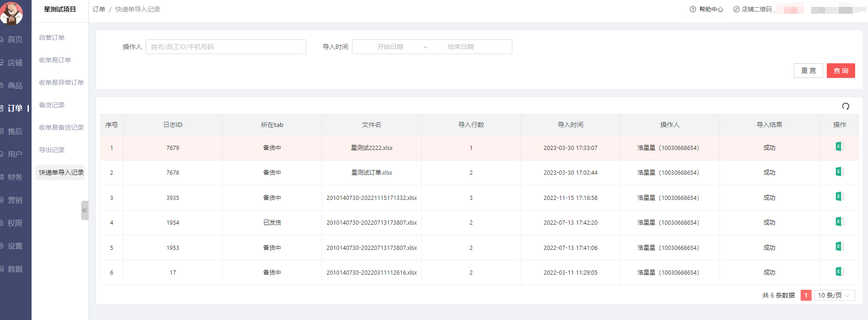Viewport: 868px width, 320px height.
Task: Open 帮助中心 help center
Action: click(706, 9)
